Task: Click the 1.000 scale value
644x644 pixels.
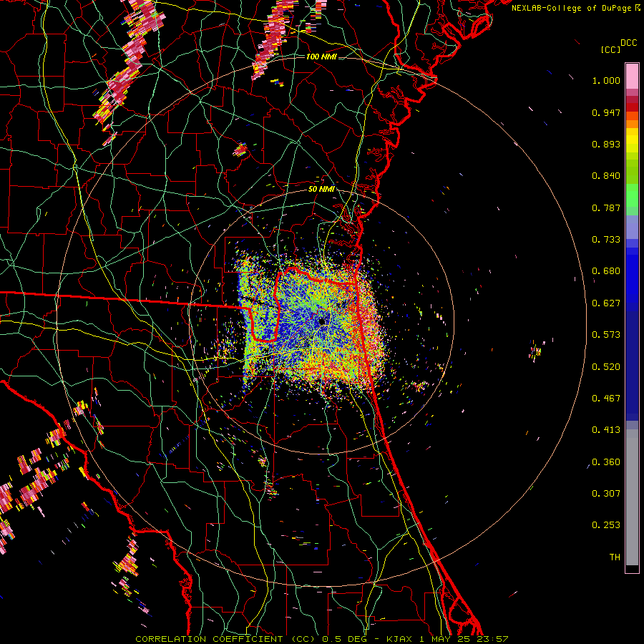Action: point(606,80)
